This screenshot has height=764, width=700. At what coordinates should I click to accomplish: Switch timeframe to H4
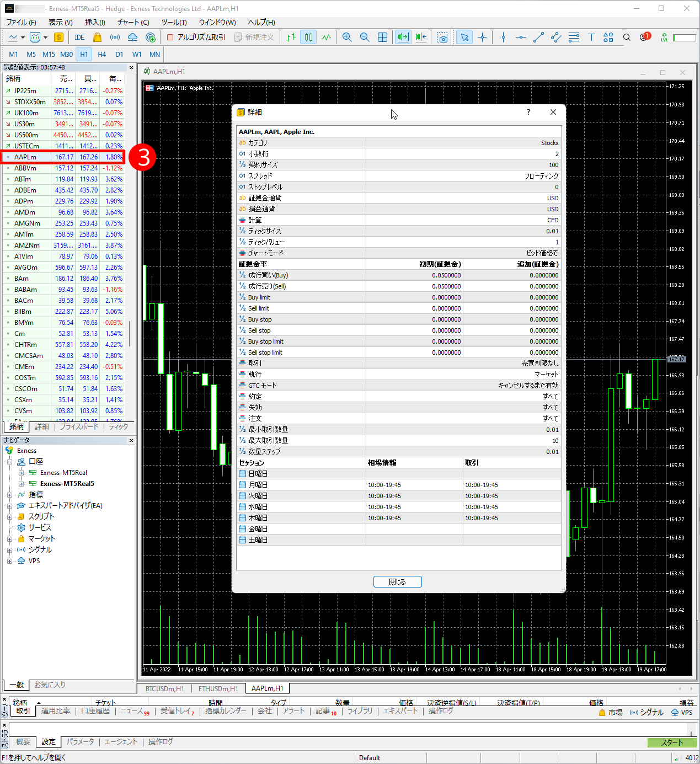point(102,54)
